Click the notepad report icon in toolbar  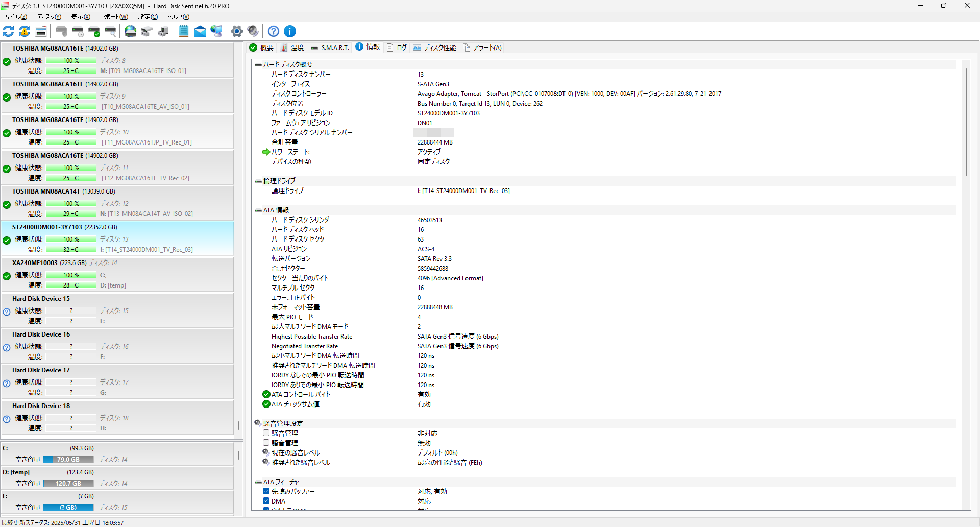pyautogui.click(x=184, y=31)
